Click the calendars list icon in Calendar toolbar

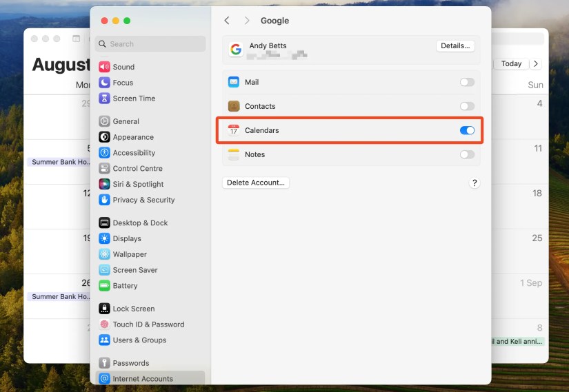(76, 39)
